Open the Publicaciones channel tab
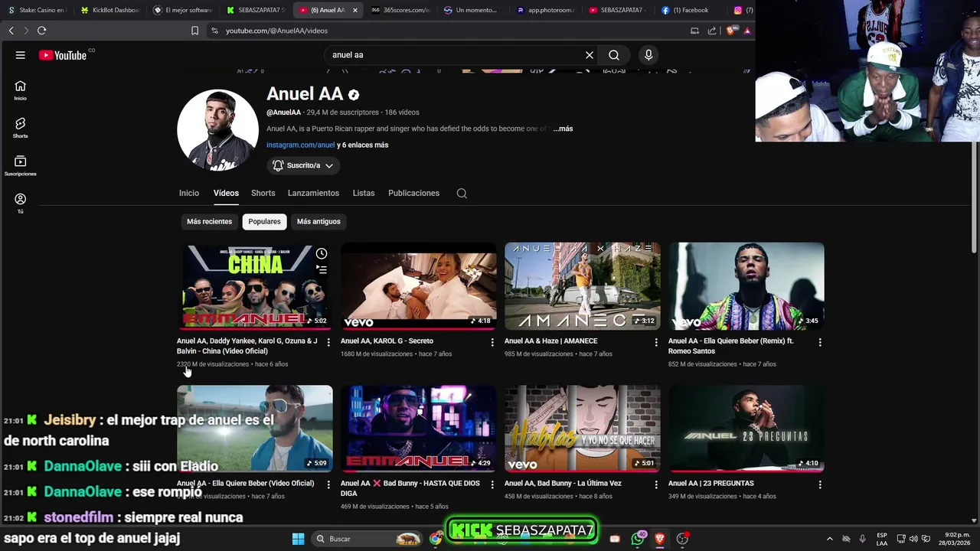This screenshot has height=551, width=980. pos(413,194)
